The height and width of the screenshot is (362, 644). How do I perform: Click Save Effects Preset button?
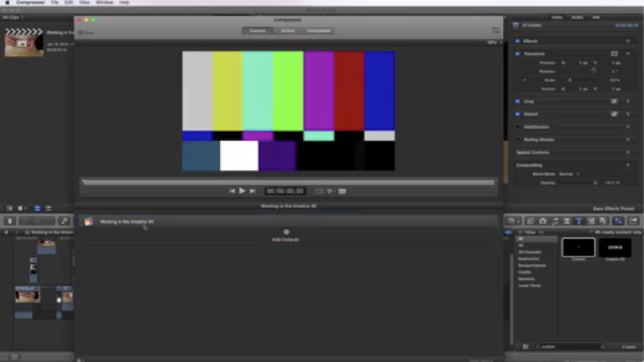click(x=613, y=209)
